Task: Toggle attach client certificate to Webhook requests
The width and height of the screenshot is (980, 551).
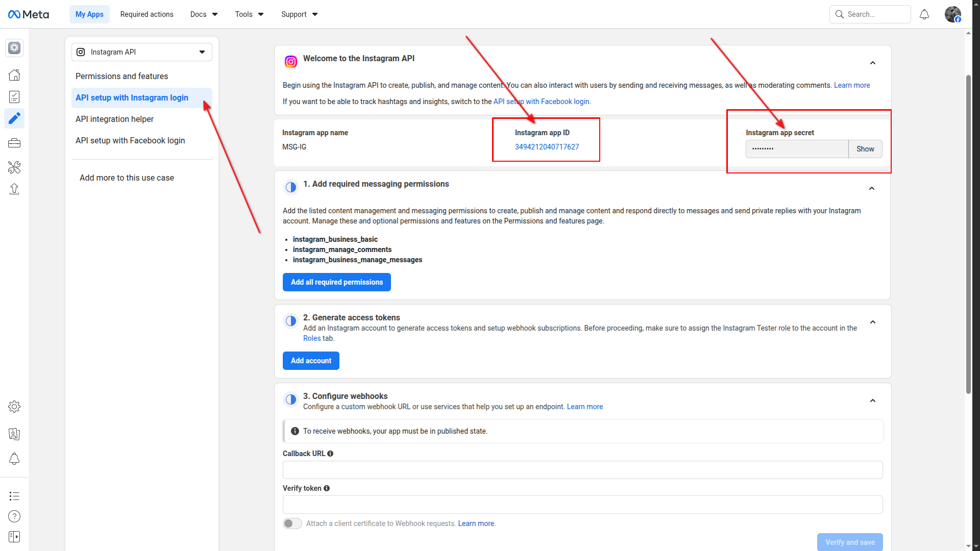Action: 292,523
